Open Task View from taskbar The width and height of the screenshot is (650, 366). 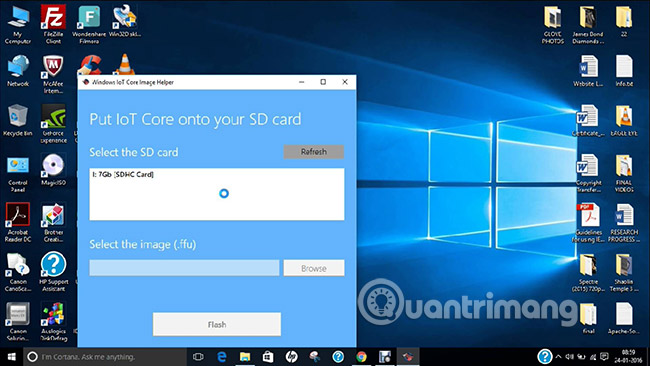pyautogui.click(x=198, y=357)
